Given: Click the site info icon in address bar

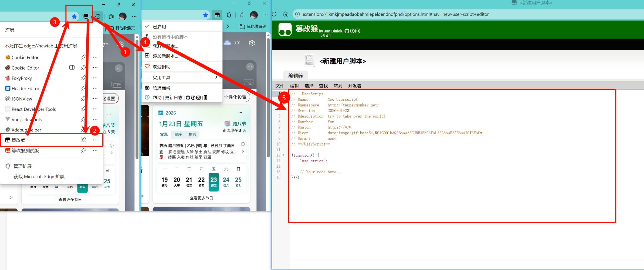Looking at the screenshot, I should pyautogui.click(x=297, y=14).
